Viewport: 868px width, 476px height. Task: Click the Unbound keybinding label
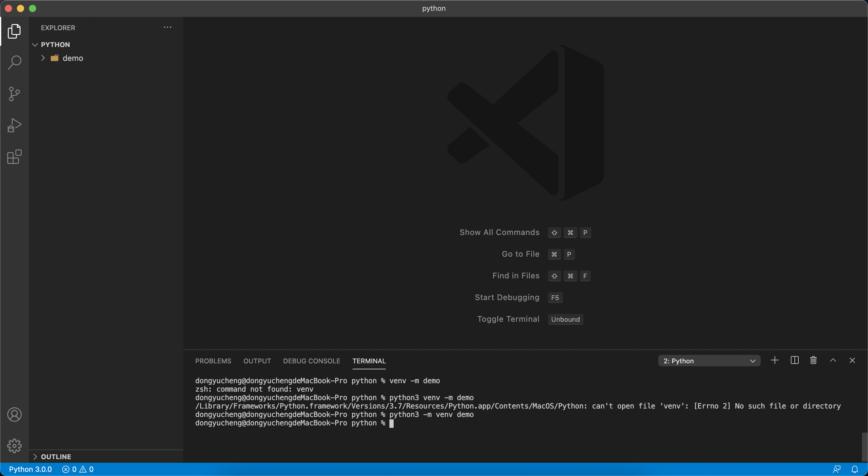(x=565, y=319)
